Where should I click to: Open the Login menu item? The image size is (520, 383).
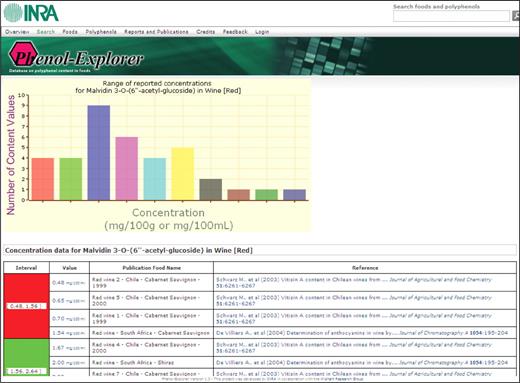point(262,32)
